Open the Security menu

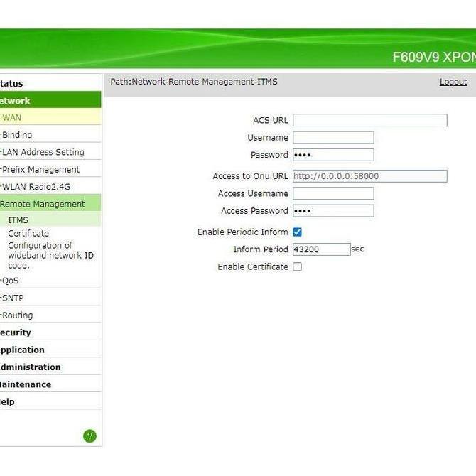pos(16,332)
